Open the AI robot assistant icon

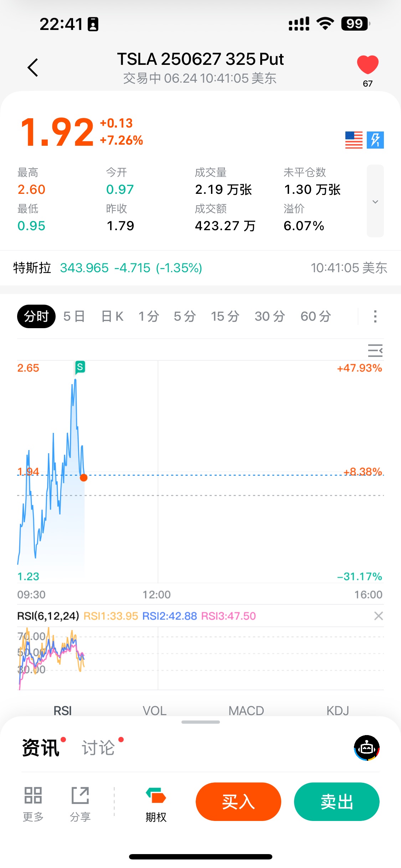(x=366, y=748)
